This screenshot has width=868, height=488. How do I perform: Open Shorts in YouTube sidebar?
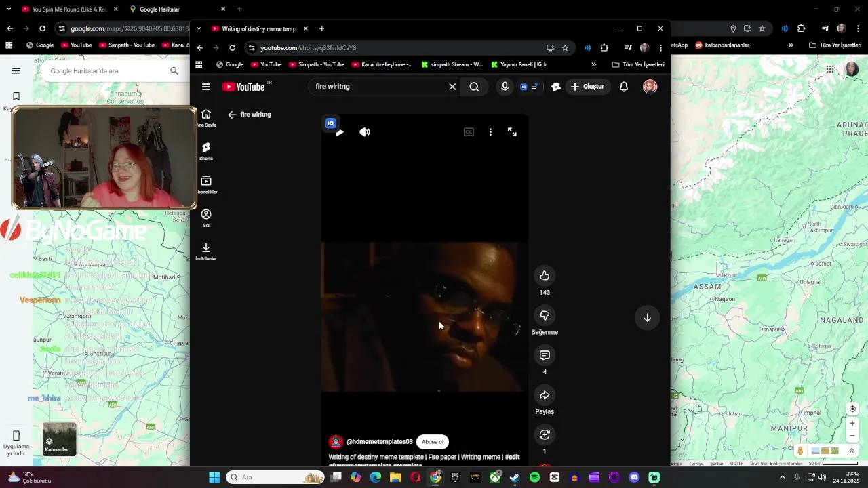(x=206, y=151)
